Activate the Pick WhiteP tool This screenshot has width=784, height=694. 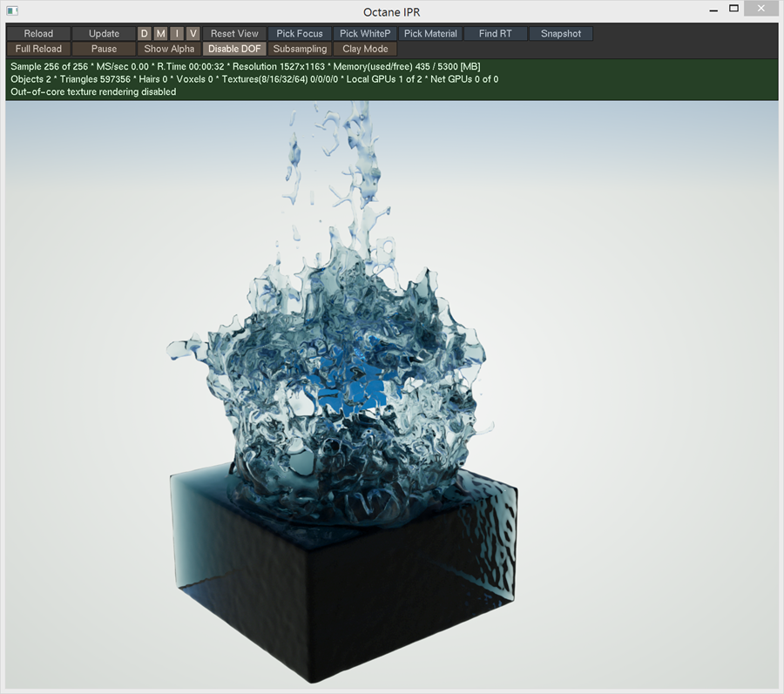click(365, 33)
